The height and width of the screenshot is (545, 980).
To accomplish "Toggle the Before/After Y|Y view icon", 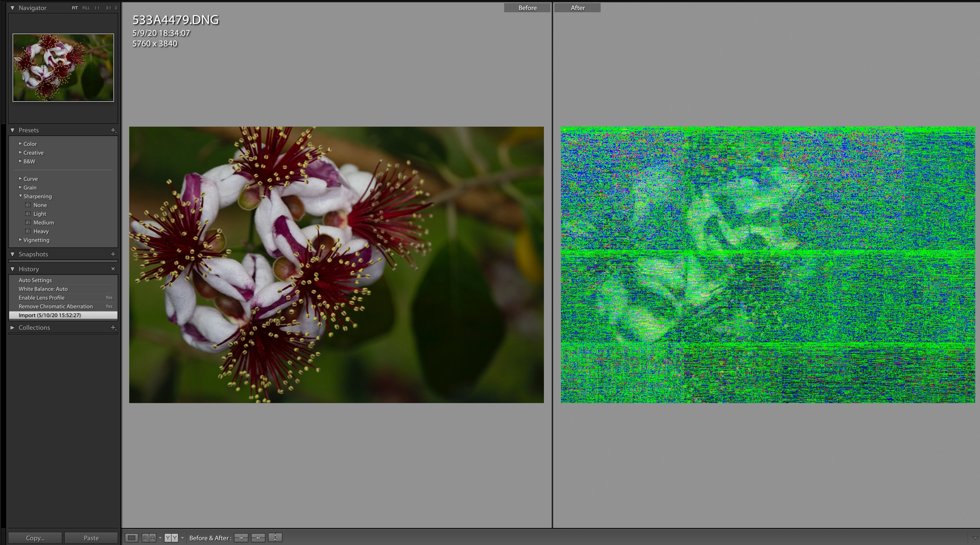I will coord(171,538).
